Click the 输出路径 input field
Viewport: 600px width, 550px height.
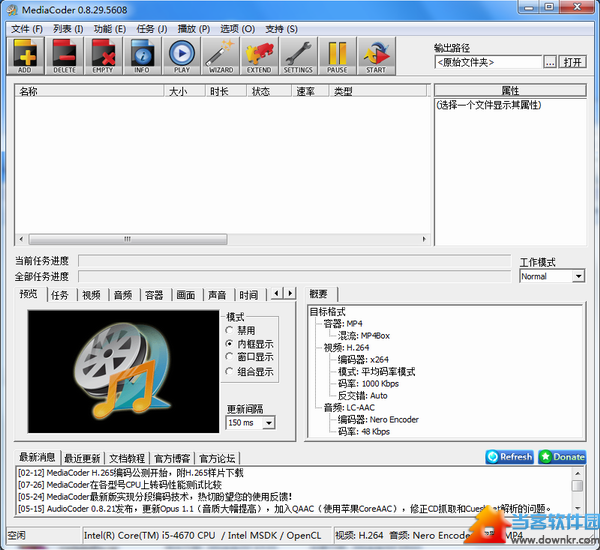coord(488,62)
